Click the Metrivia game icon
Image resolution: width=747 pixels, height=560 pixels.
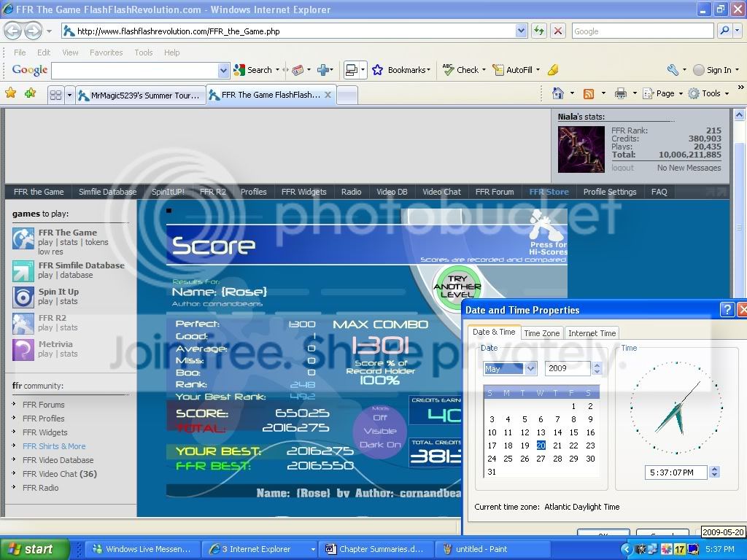click(23, 349)
